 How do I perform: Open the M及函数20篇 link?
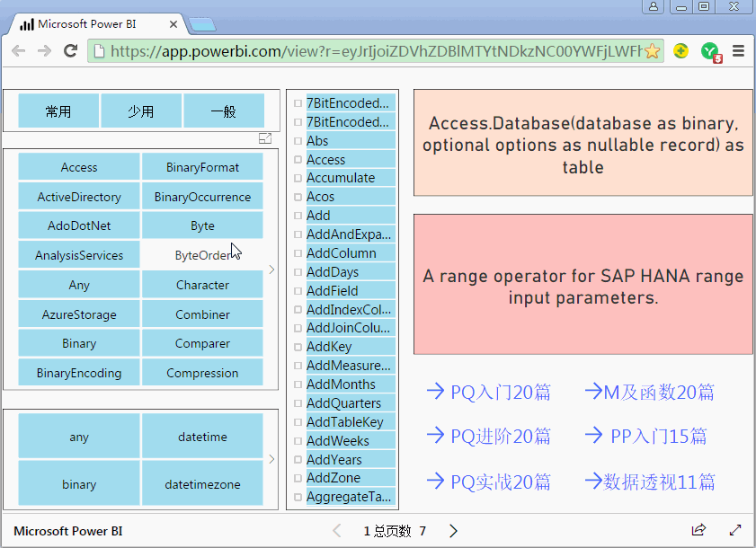pos(650,392)
